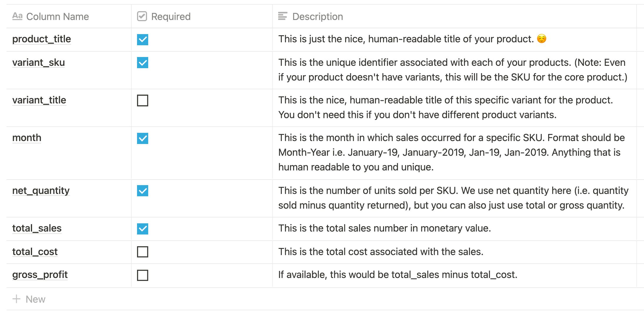Click the plus icon to add row
This screenshot has height=315, width=644.
pyautogui.click(x=16, y=299)
